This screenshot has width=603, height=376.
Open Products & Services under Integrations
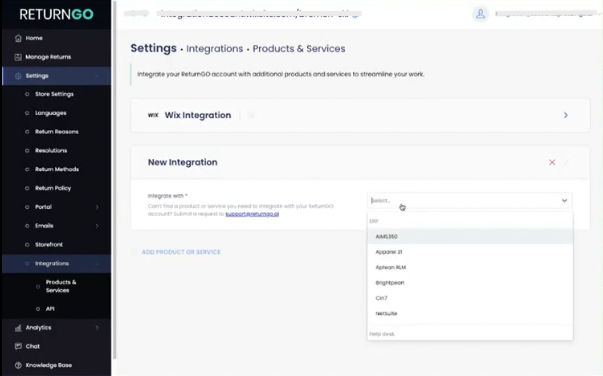click(x=61, y=286)
